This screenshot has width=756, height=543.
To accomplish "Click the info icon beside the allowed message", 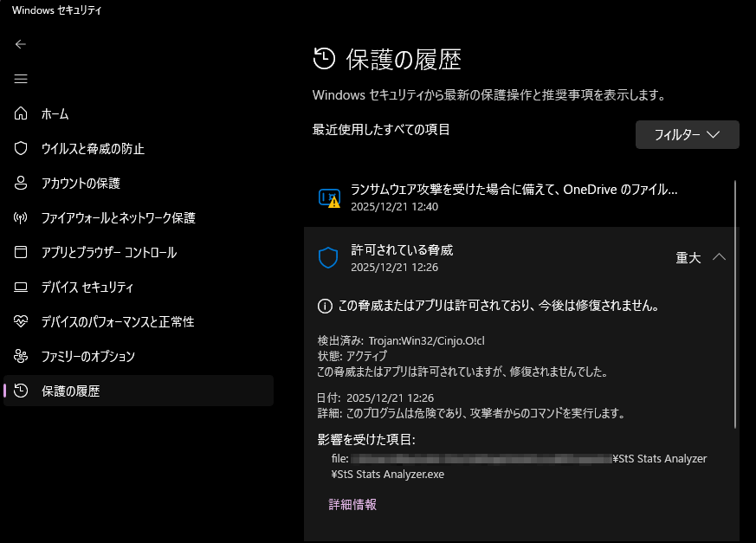I will point(325,307).
